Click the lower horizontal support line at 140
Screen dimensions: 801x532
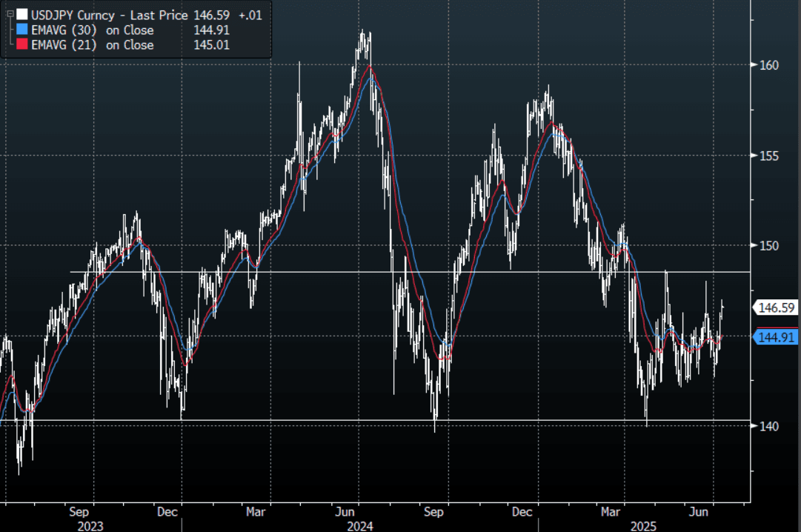click(x=296, y=420)
